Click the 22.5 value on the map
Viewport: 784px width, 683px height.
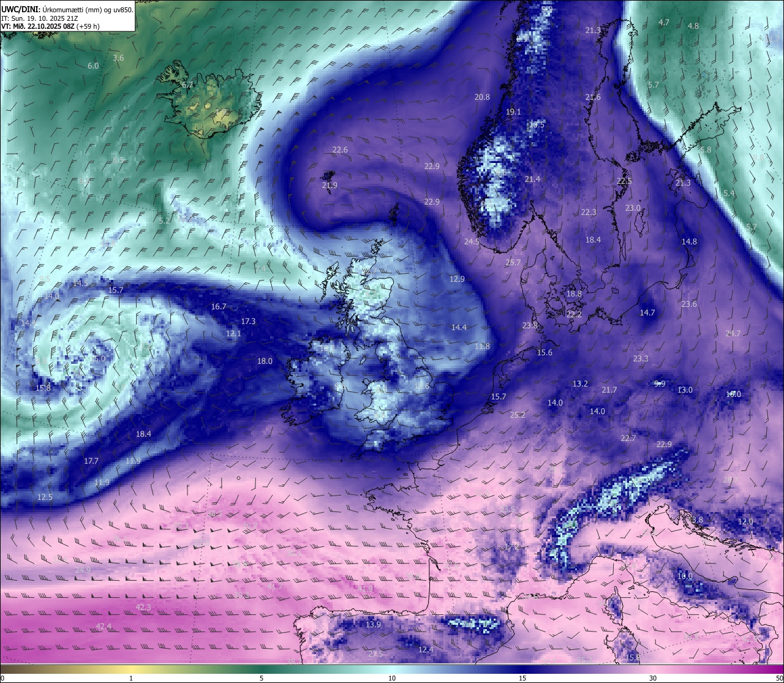click(624, 181)
